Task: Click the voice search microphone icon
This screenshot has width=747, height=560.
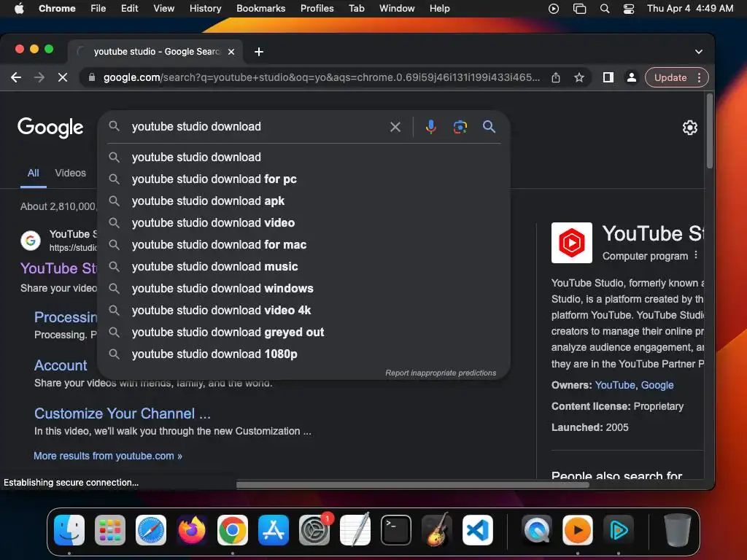Action: [x=430, y=127]
